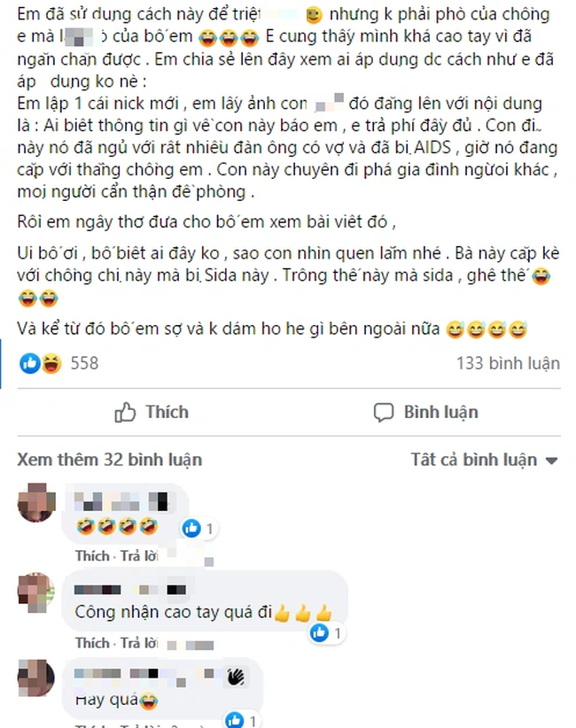Click the speech-bubble icon on the Bình luận button
This screenshot has width=576, height=728.
click(383, 412)
